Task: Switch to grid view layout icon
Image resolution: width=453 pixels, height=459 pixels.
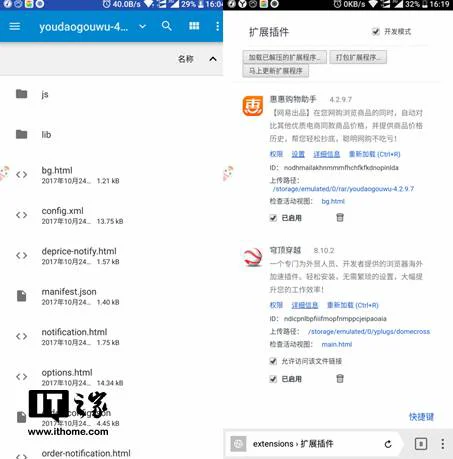Action: 194,26
